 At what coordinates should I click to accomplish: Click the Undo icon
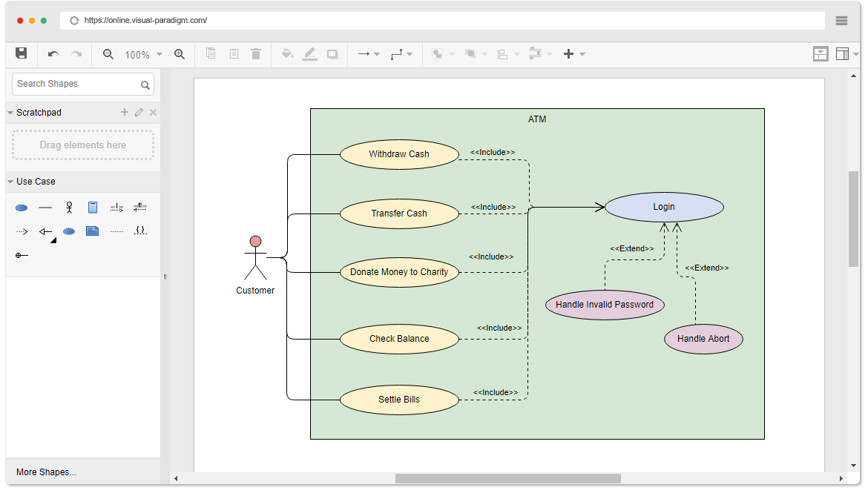point(52,53)
